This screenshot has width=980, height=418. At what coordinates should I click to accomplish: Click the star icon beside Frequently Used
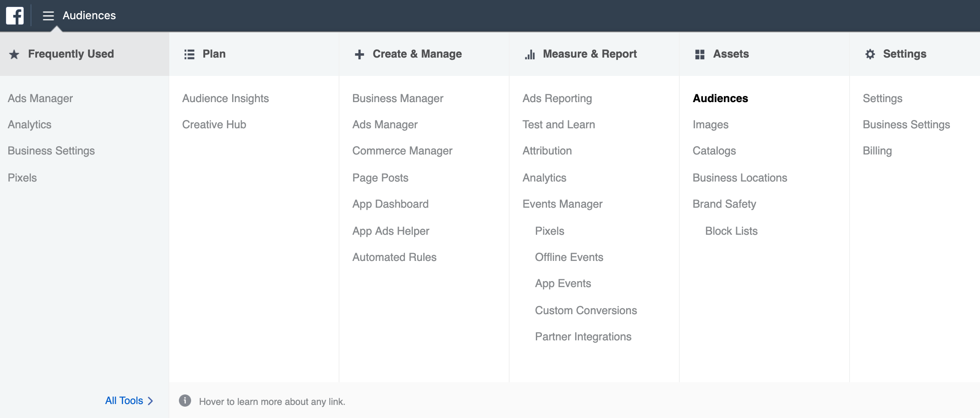pyautogui.click(x=14, y=55)
